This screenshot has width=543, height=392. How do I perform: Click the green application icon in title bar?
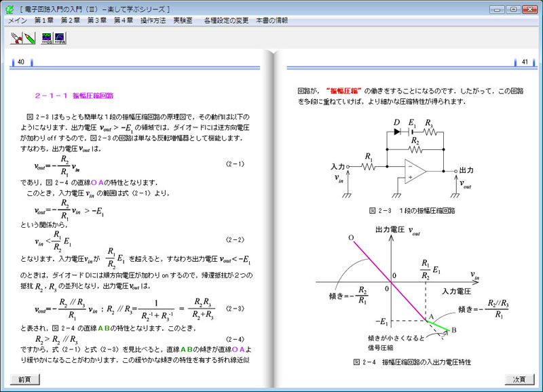click(x=10, y=9)
